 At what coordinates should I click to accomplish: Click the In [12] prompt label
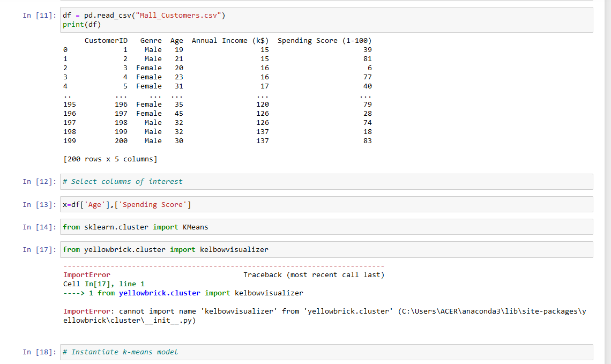coord(38,181)
